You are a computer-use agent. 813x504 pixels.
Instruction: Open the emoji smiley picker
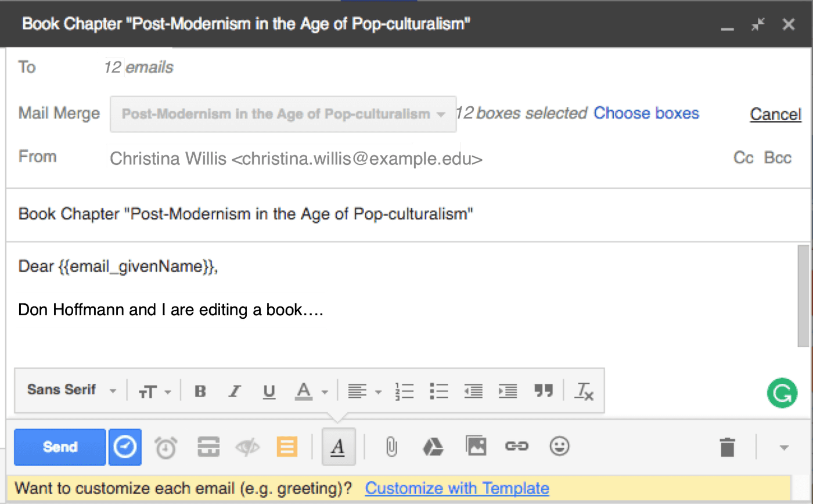(x=559, y=446)
